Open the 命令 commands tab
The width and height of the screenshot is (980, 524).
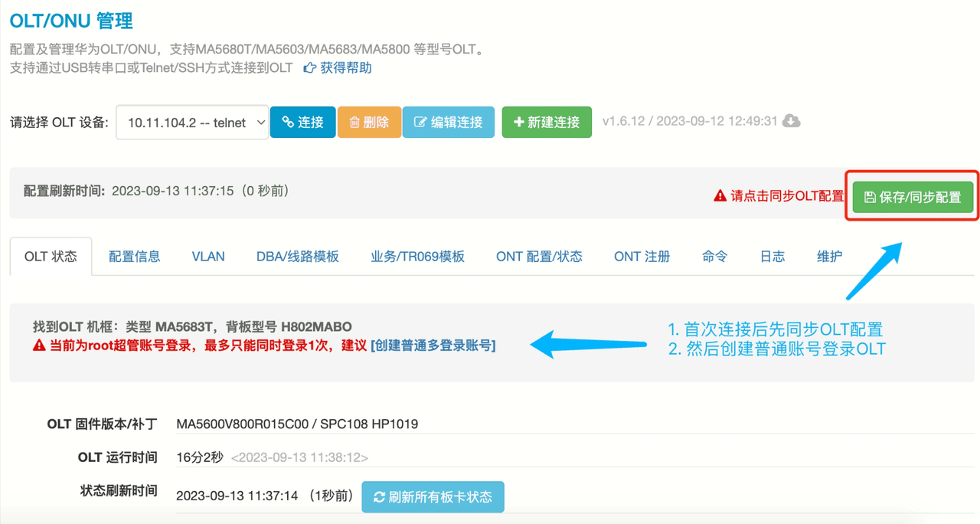pos(714,257)
